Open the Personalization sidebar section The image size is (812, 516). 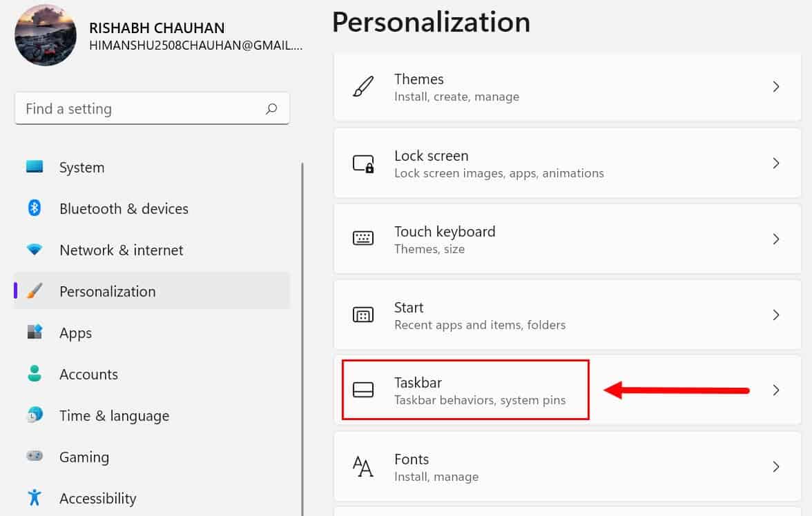(107, 291)
